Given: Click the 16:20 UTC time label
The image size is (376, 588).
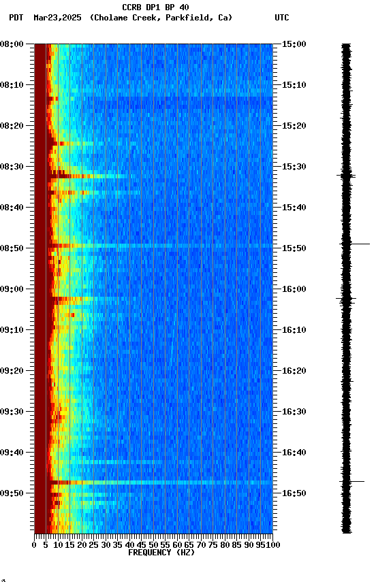Looking at the screenshot, I should (x=294, y=371).
